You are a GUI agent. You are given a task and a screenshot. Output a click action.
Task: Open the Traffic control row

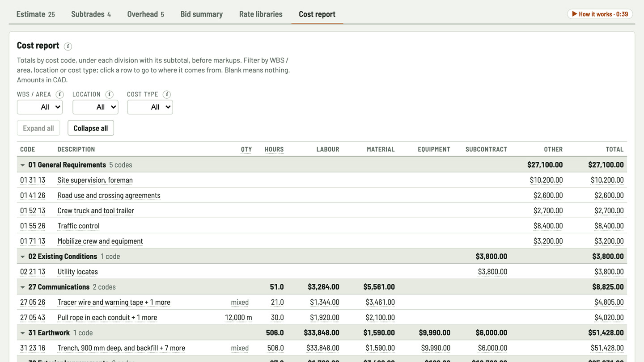coord(322,226)
